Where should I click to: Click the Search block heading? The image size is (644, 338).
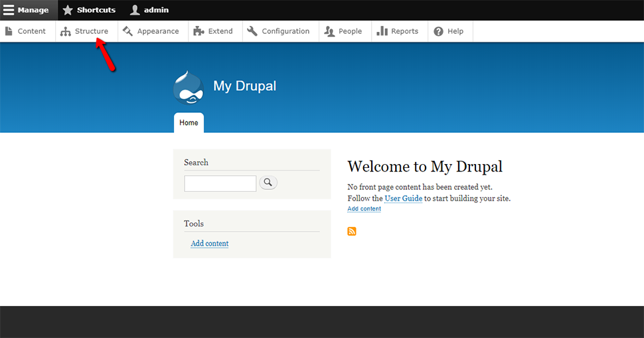[x=196, y=162]
